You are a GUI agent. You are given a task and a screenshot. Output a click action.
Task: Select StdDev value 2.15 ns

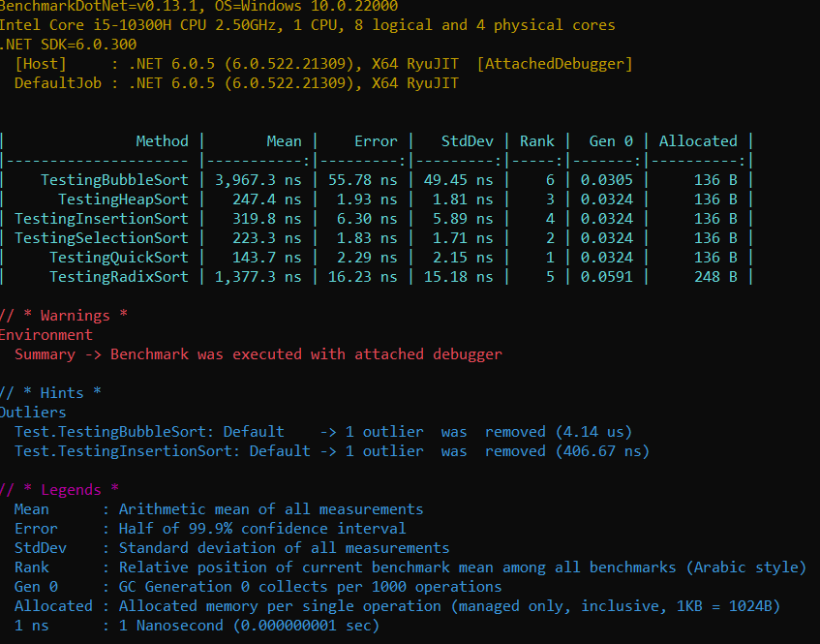tap(463, 258)
